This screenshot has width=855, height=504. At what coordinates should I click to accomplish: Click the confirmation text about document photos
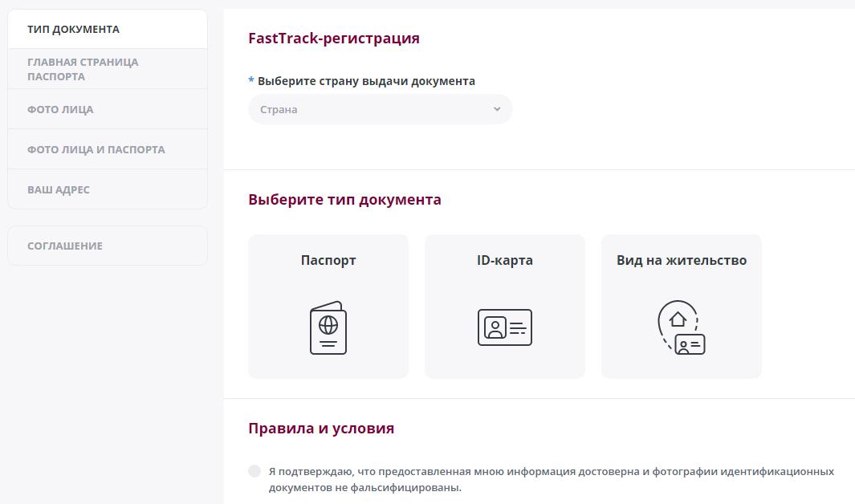552,479
